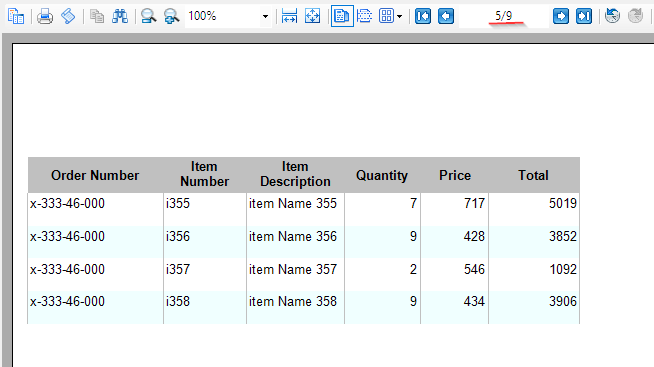The image size is (654, 367).
Task: Toggle single page view mode
Action: (x=342, y=16)
